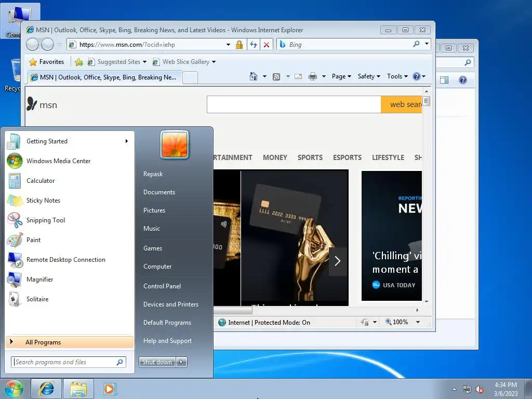The width and height of the screenshot is (532, 399).
Task: Click the Print icon in IE
Action: [x=312, y=76]
